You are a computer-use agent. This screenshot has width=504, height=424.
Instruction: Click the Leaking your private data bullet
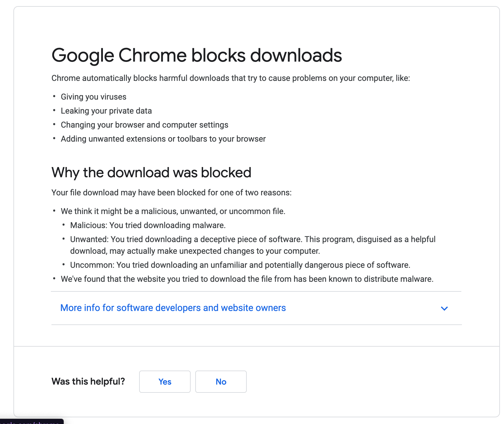[x=106, y=111]
